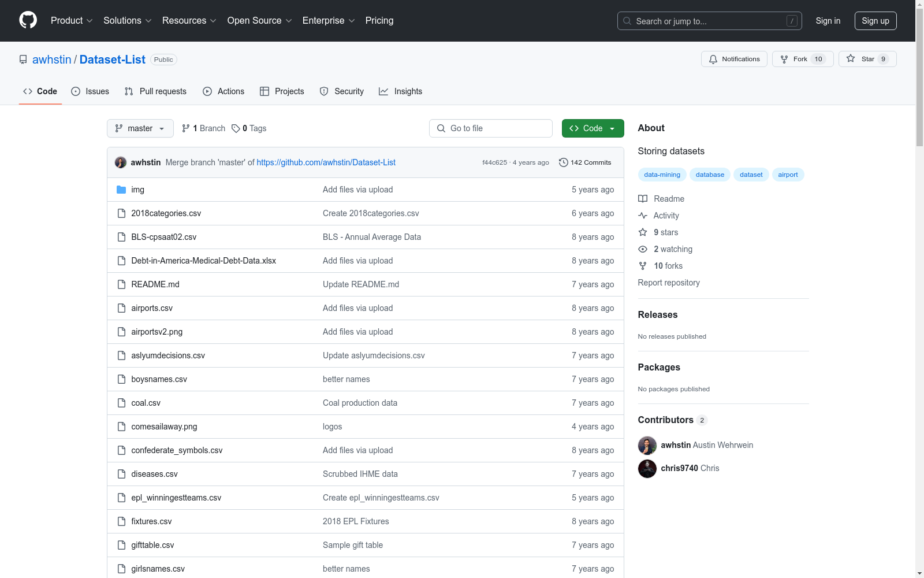
Task: Click the slash shortcut key icon
Action: pyautogui.click(x=792, y=21)
